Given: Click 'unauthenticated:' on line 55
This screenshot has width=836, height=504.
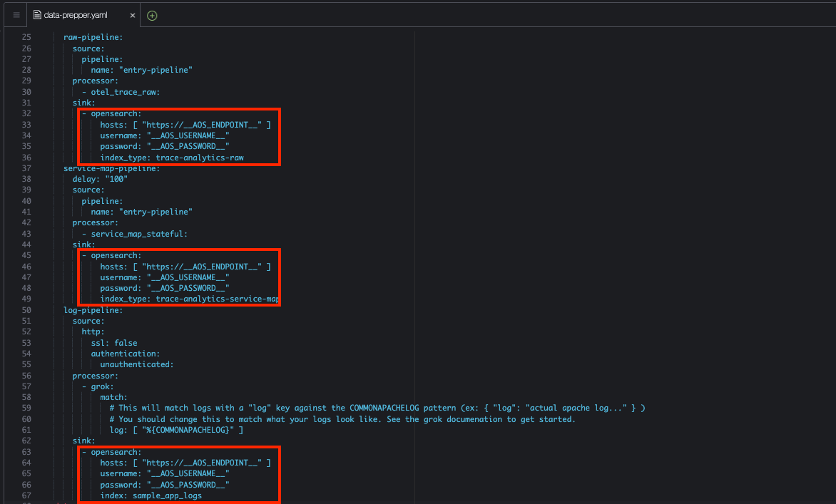Looking at the screenshot, I should click(136, 364).
